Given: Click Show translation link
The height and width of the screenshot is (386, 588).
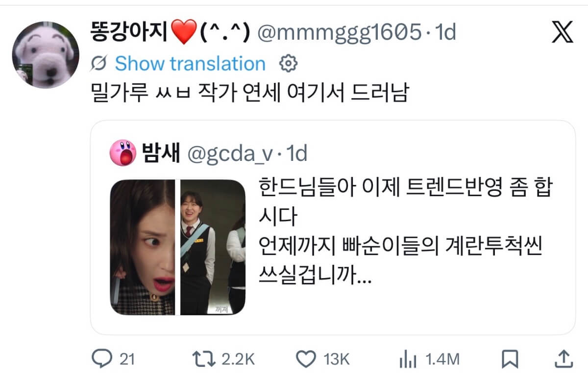Looking at the screenshot, I should (x=190, y=63).
